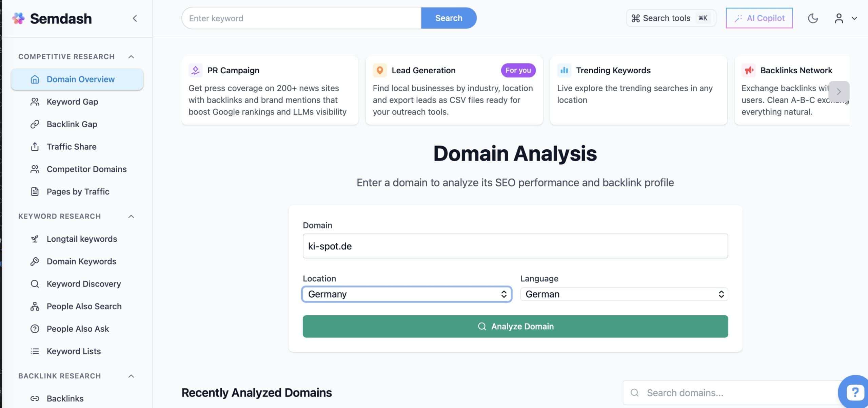Click the Keyword Discovery magnifier icon

[x=35, y=284]
